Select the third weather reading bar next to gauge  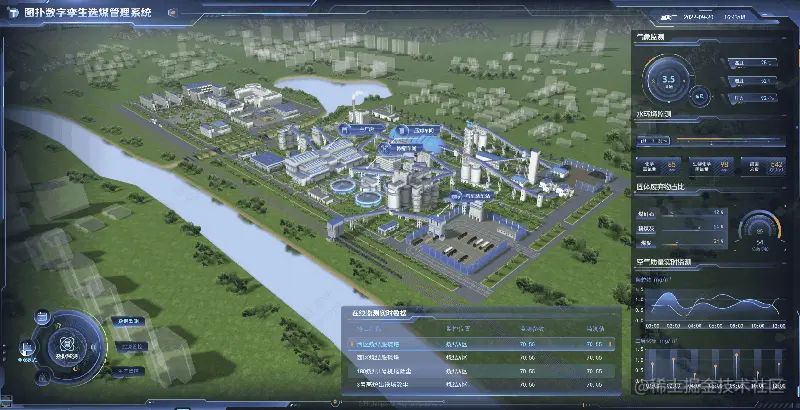(753, 97)
